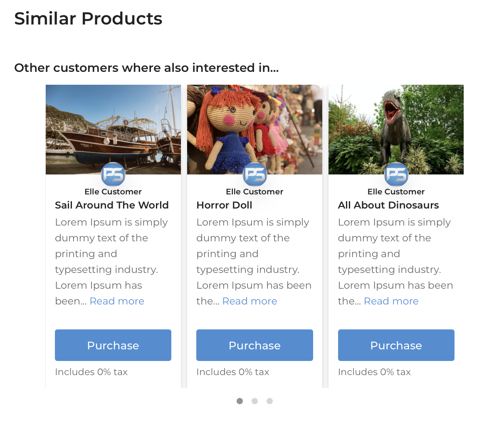Open the Sail Around The World title

[x=112, y=205]
